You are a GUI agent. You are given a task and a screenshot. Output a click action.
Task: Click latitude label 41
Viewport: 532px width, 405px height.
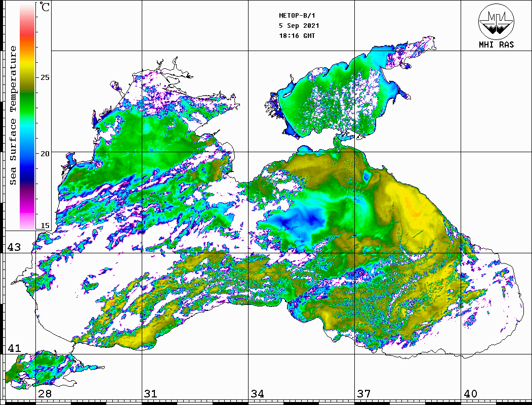(14, 348)
